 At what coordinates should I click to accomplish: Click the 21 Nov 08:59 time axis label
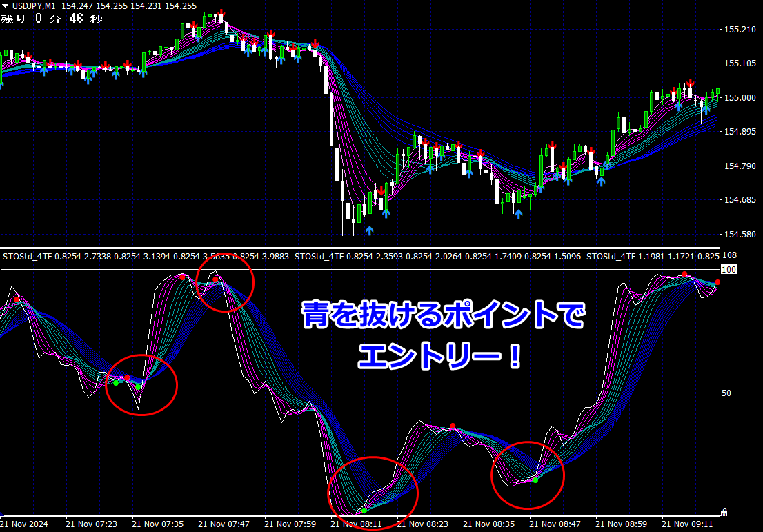point(621,524)
